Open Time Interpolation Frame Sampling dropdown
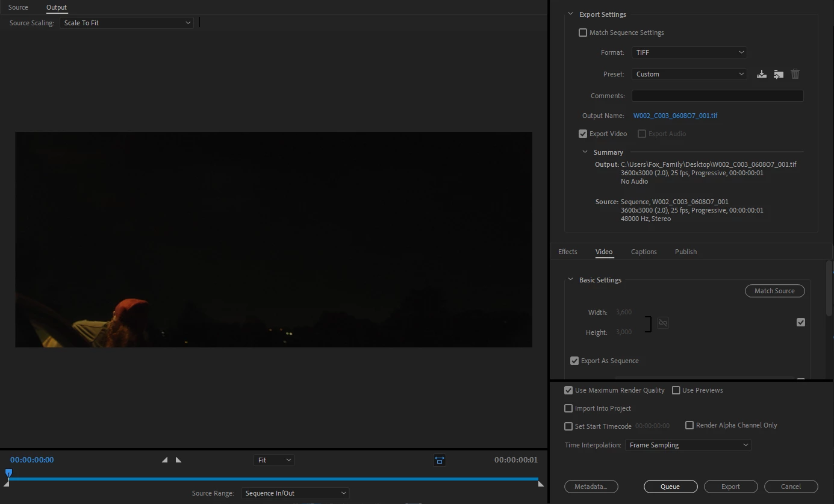Screen dimensions: 834x504 click(x=688, y=445)
